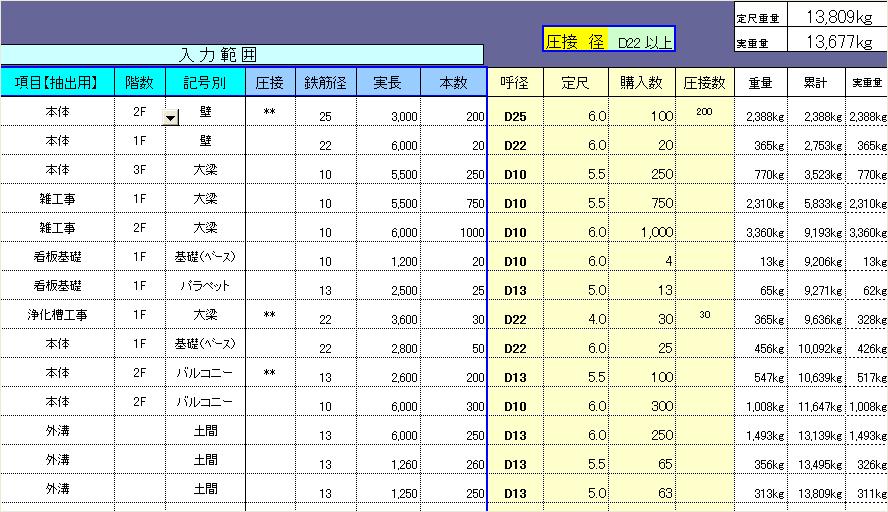
Task: Click the 重量 cell 13kg
Action: [x=761, y=257]
